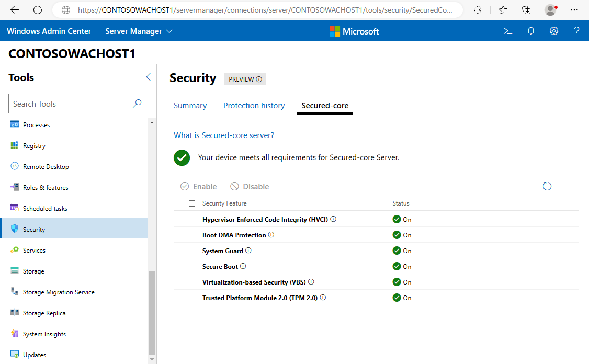
Task: Refresh the security features list
Action: [547, 186]
